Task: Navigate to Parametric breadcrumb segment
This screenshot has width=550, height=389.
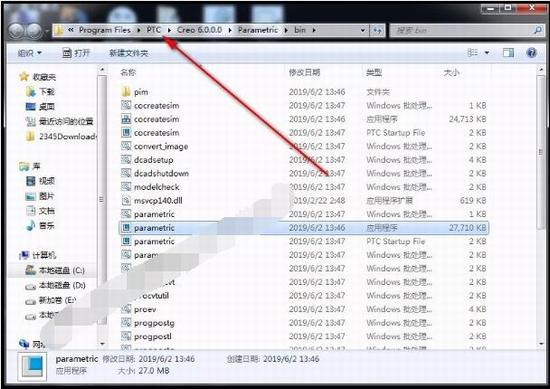Action: tap(258, 30)
